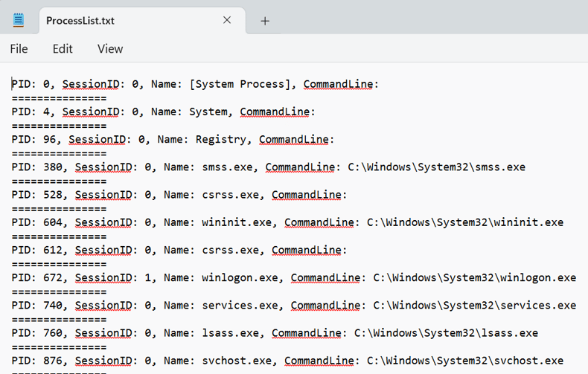This screenshot has width=588, height=374.
Task: Click 'PID: 876' text
Action: [36, 361]
